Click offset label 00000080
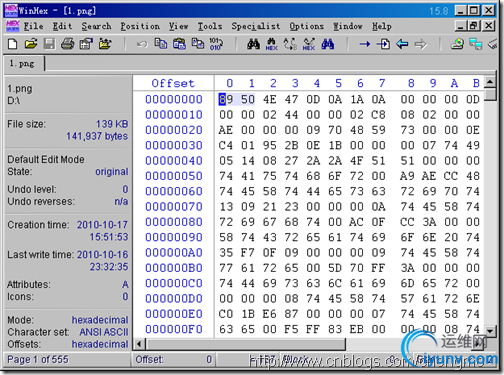This screenshot has width=504, height=375. point(174,222)
